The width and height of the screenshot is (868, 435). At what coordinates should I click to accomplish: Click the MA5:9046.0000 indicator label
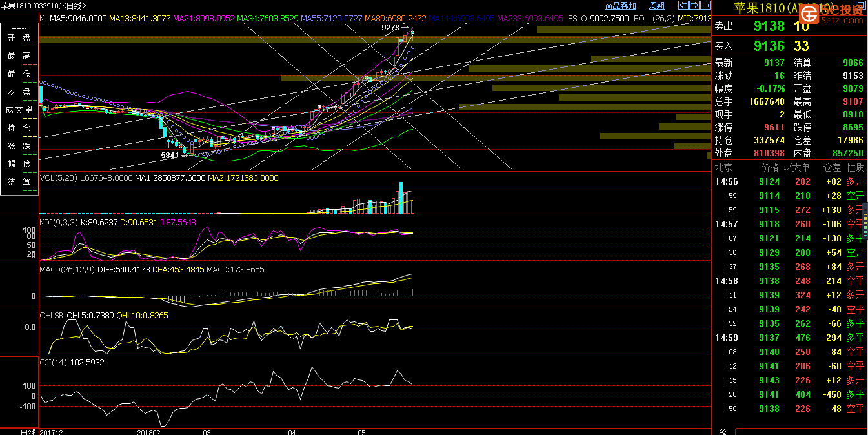tap(78, 19)
